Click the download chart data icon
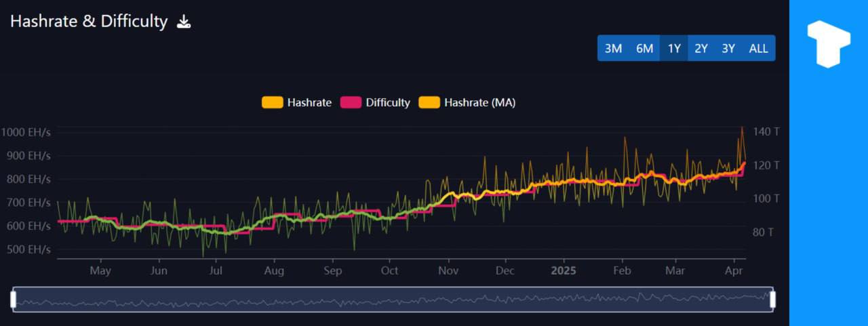 (184, 22)
